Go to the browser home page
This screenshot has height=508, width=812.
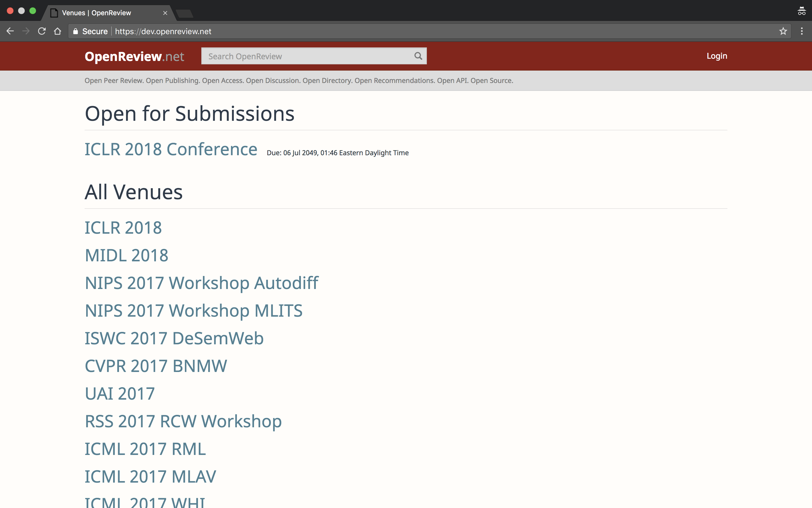(58, 31)
